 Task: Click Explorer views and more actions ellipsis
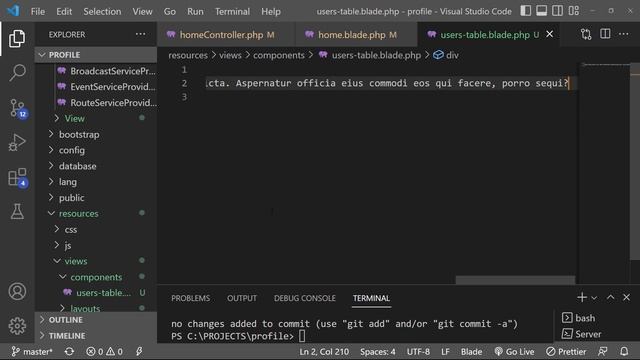click(140, 34)
